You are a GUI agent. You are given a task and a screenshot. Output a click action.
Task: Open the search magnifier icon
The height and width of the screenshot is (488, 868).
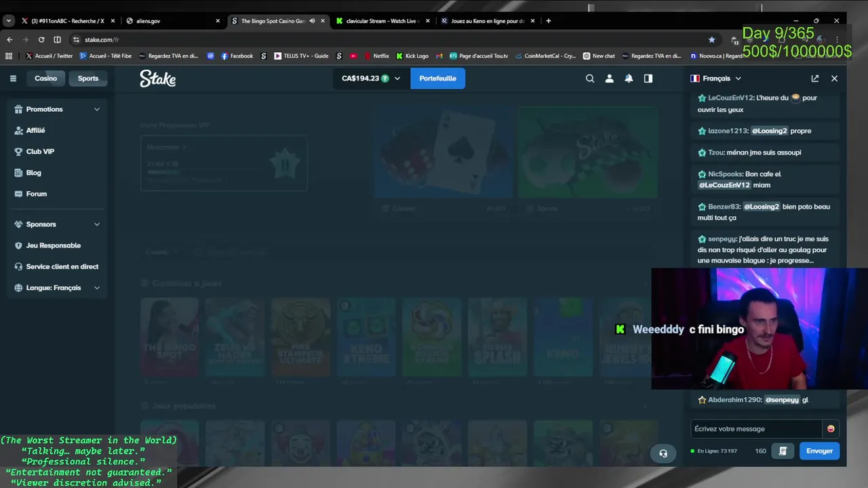(590, 79)
